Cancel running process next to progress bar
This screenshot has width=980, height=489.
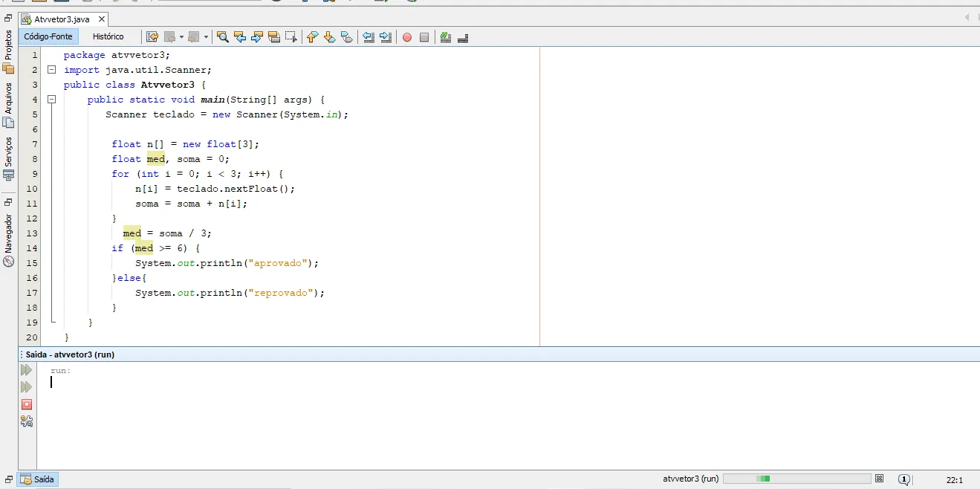(880, 479)
